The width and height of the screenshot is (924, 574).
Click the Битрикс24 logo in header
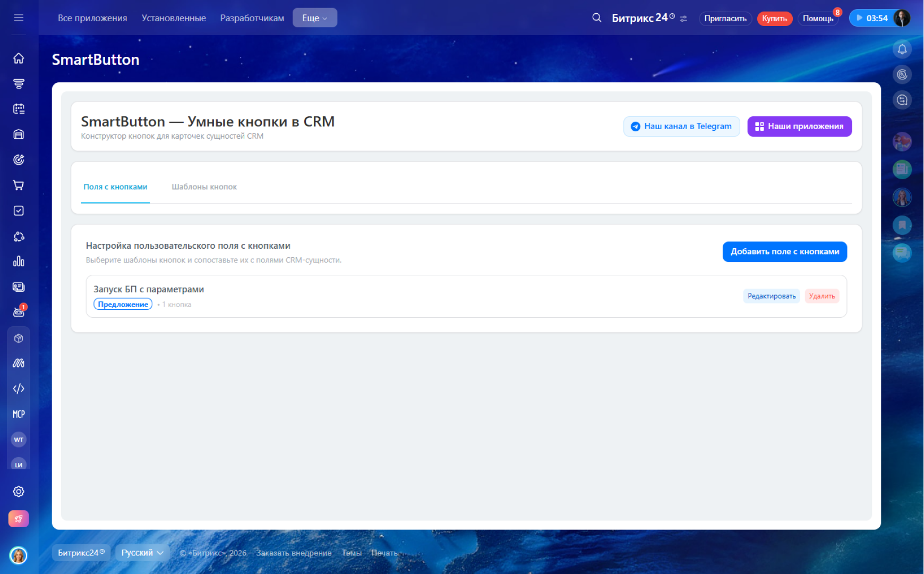(643, 18)
